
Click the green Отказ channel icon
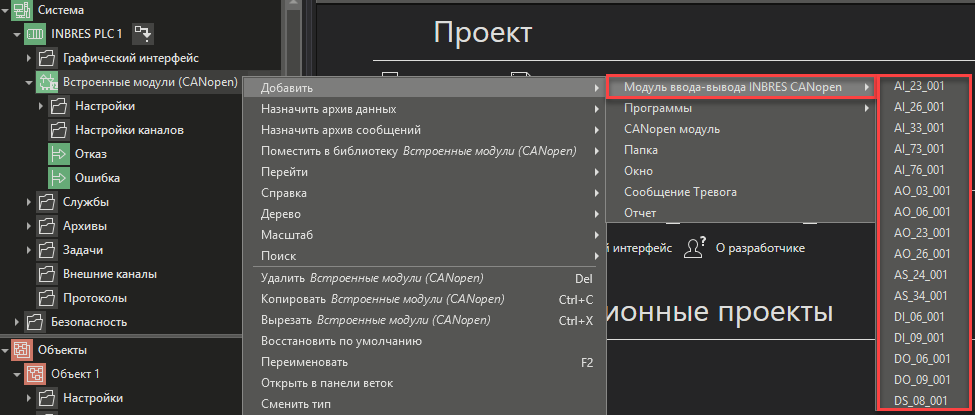point(58,154)
